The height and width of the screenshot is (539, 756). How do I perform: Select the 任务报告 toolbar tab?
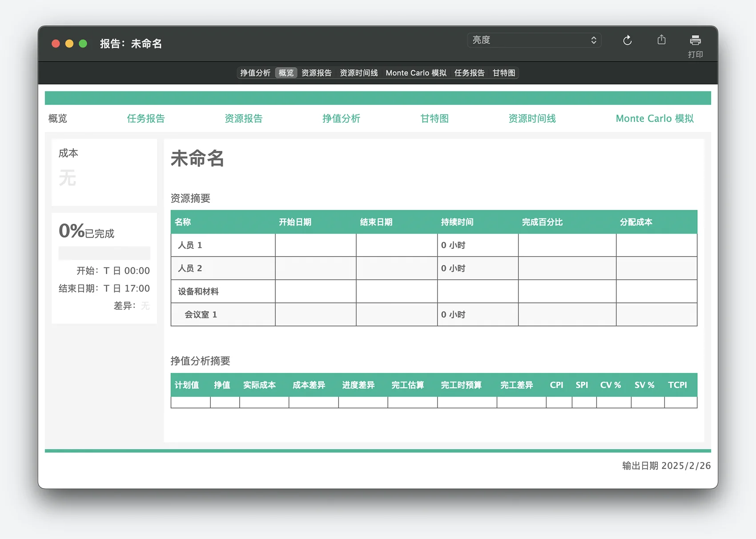(469, 73)
